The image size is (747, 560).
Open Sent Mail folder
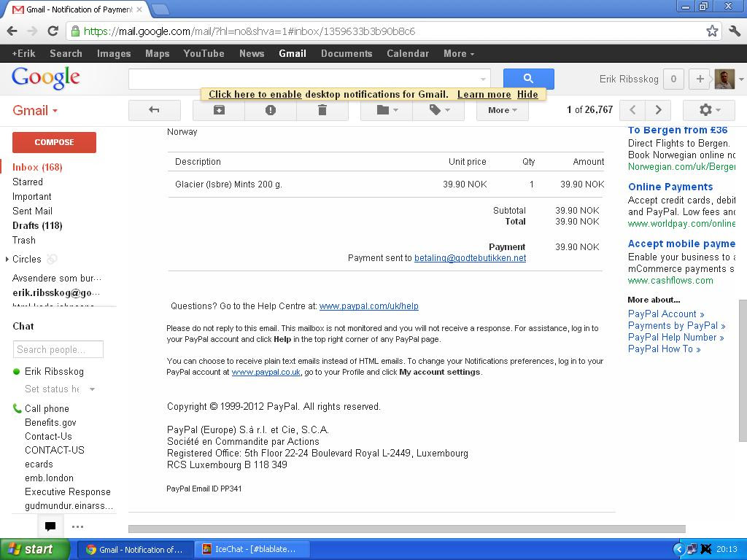point(32,211)
